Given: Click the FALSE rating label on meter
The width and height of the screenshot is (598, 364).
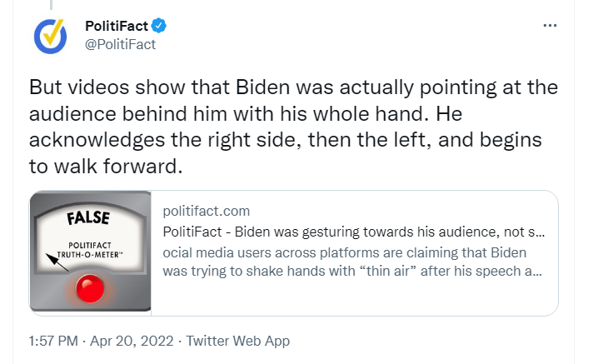Looking at the screenshot, I should pyautogui.click(x=88, y=218).
